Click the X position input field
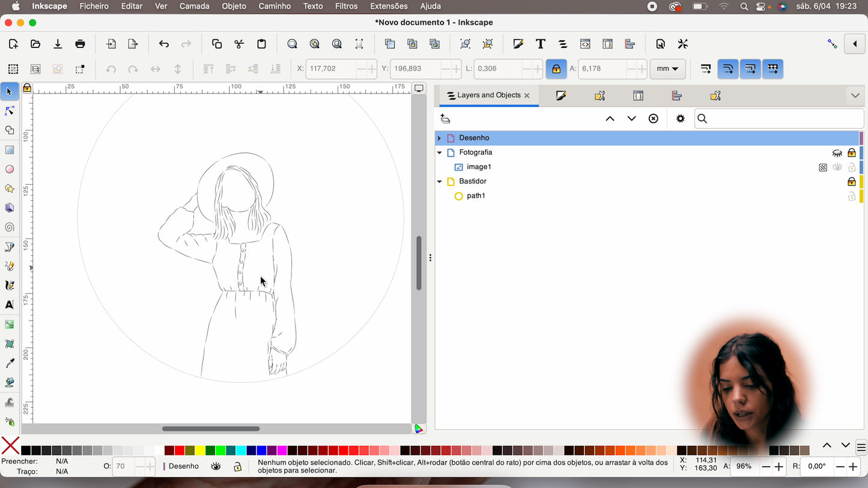This screenshot has width=868, height=488. click(x=331, y=68)
